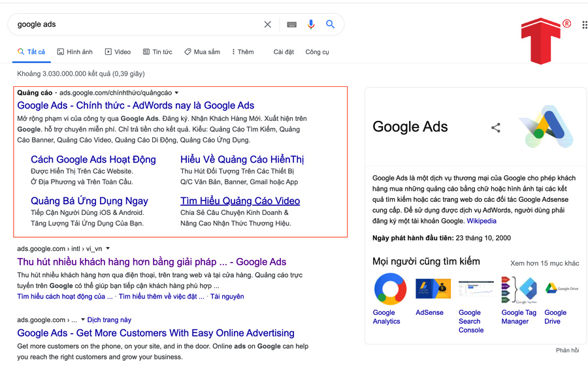Share the Google Ads knowledge panel

(496, 127)
